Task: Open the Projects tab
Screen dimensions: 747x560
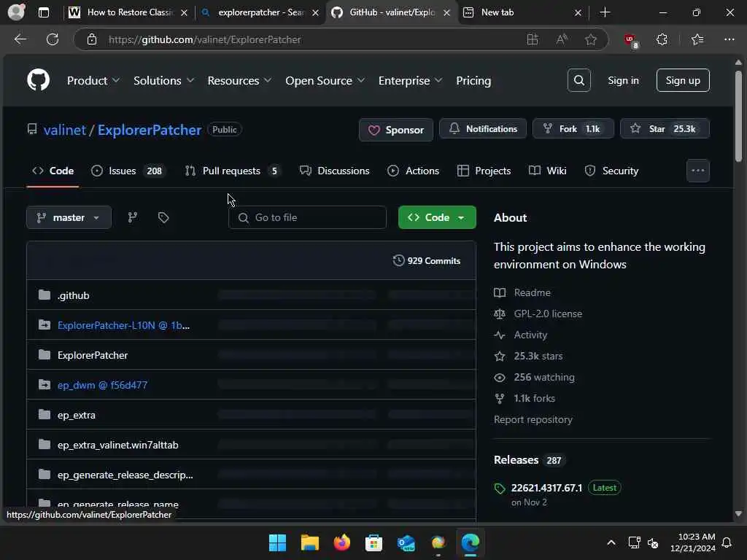Action: 484,171
